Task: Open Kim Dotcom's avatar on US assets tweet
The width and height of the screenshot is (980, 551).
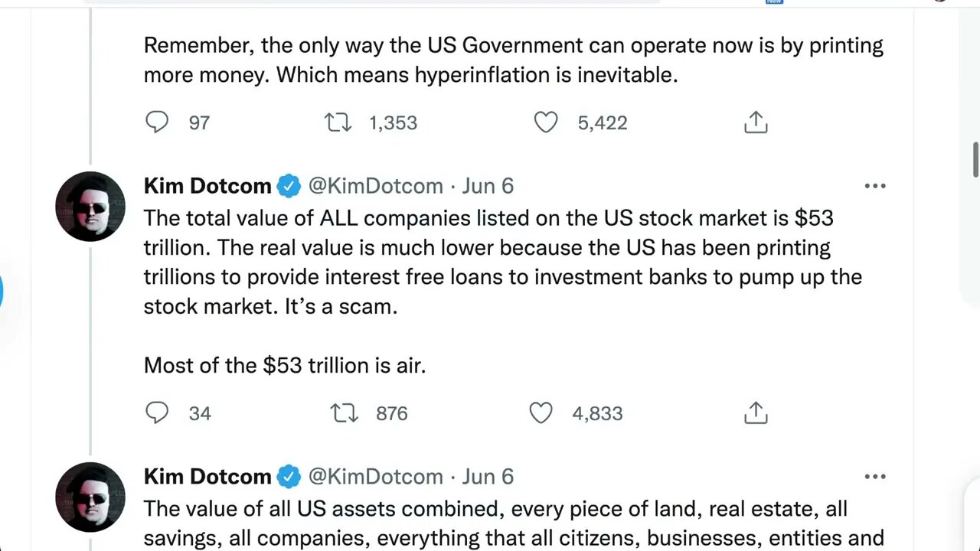Action: point(90,497)
